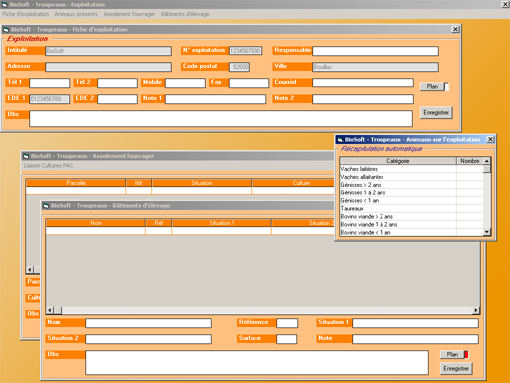
Task: Click the Réf column header in Bâtiments grid
Action: point(159,223)
